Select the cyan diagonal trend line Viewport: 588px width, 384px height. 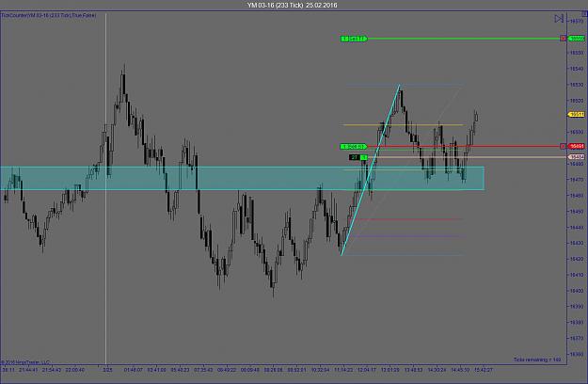(371, 170)
